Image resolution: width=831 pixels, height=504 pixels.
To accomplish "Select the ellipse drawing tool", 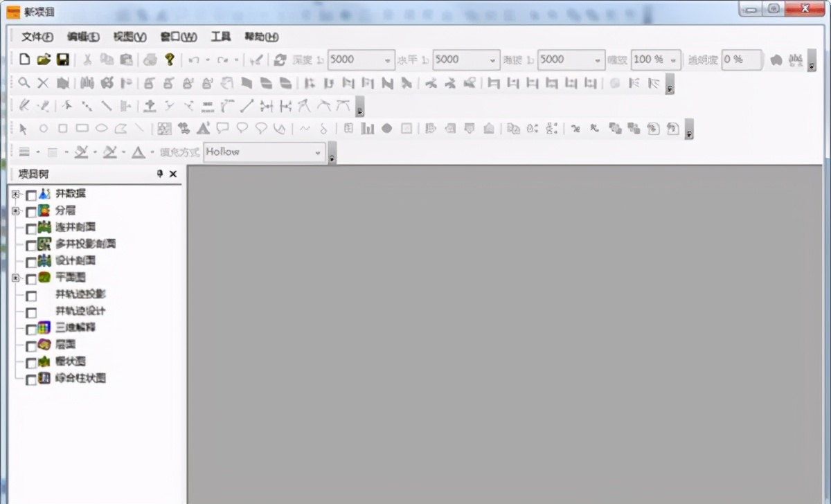I will tap(101, 129).
